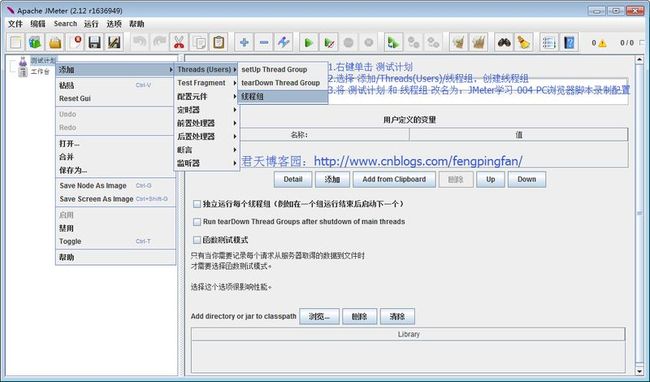Select the 工作台 tree node

pyautogui.click(x=40, y=72)
